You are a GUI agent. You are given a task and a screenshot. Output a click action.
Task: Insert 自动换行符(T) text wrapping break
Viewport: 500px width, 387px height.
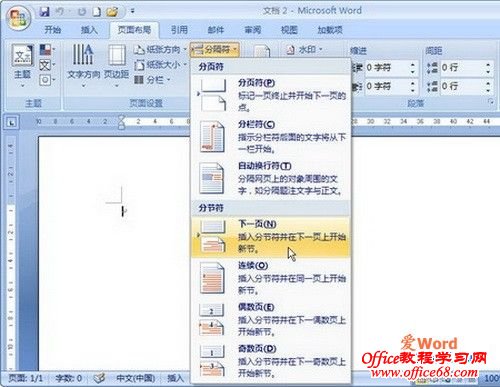[x=271, y=178]
